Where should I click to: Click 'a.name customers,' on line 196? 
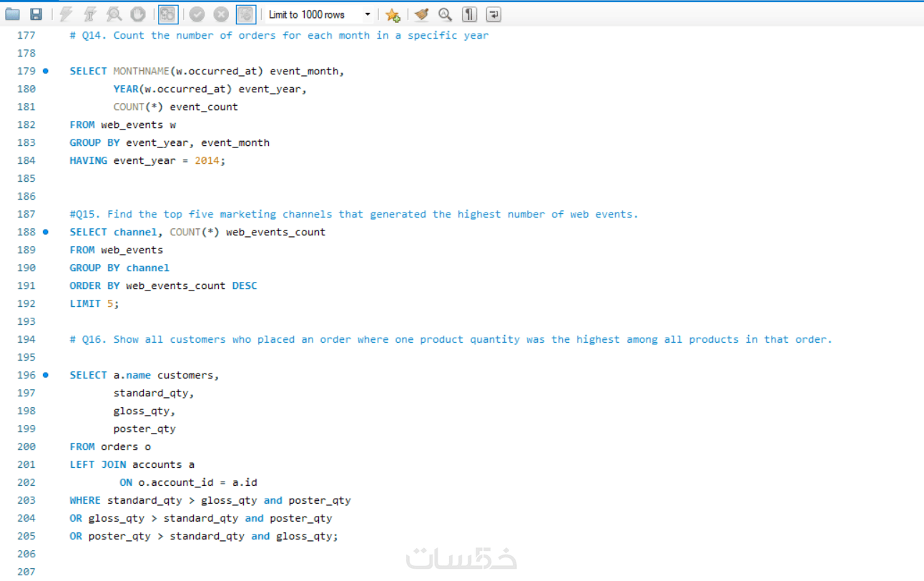click(x=167, y=375)
